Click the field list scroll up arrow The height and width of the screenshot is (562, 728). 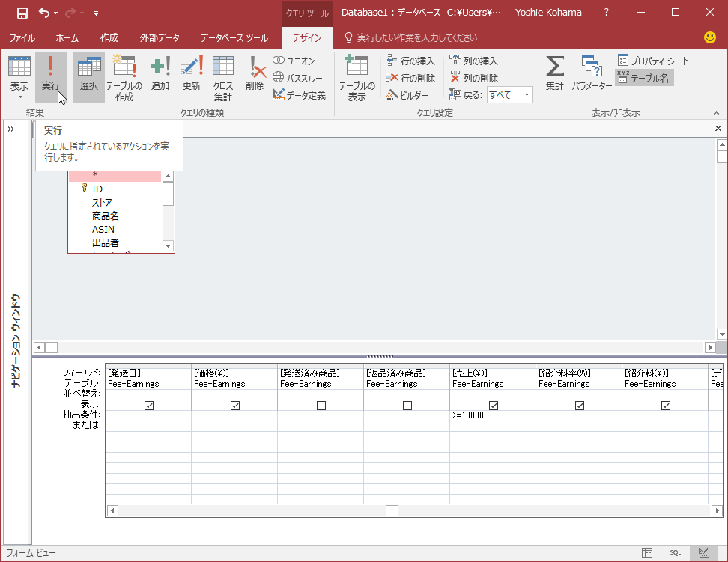coord(168,177)
